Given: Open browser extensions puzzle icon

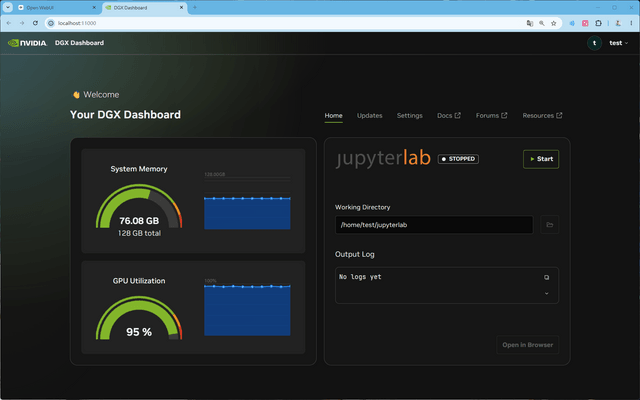Looking at the screenshot, I should 598,23.
